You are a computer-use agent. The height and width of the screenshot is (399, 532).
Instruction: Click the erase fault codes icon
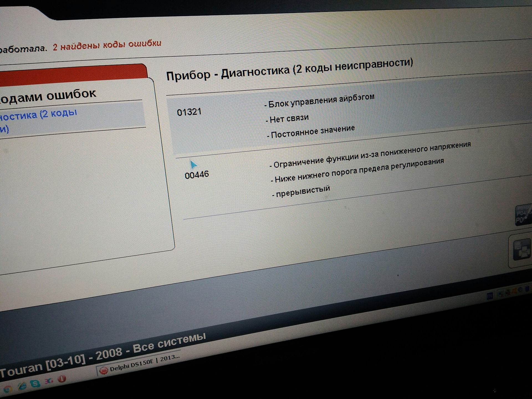tap(523, 215)
